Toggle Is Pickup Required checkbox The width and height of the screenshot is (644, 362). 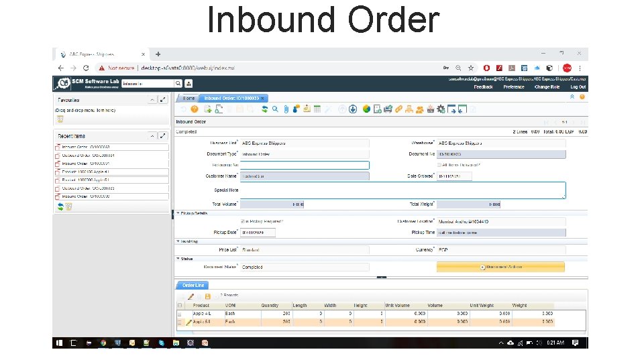(x=243, y=222)
